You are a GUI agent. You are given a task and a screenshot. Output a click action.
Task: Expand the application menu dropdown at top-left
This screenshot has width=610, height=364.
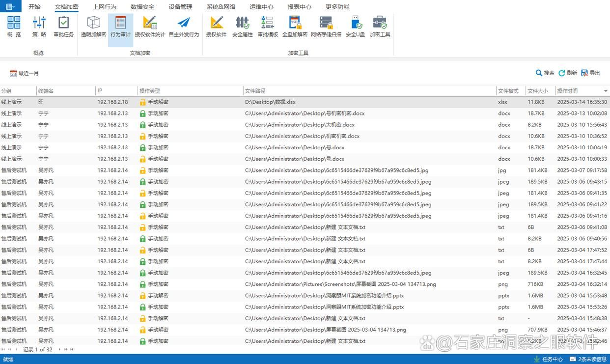tap(10, 6)
